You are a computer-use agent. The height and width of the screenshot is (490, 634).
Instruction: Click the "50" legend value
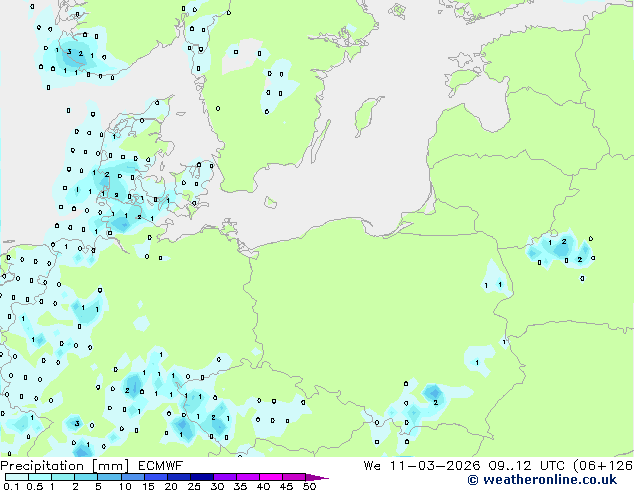[x=309, y=486]
